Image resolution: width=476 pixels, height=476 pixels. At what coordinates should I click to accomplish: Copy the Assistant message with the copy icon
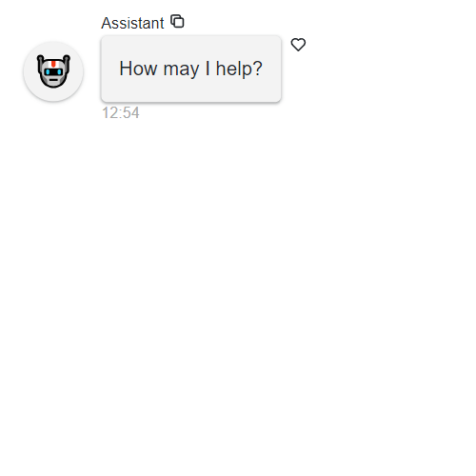point(177,21)
